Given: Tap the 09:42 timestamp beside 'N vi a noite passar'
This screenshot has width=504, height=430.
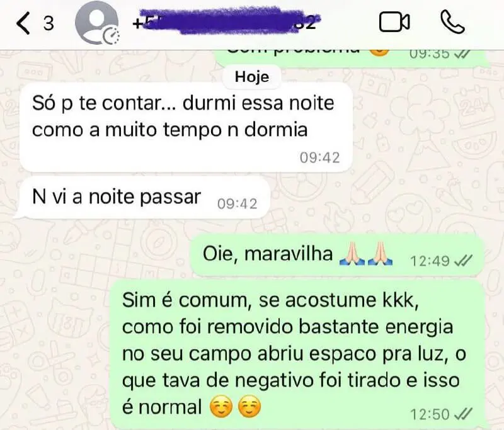Looking at the screenshot, I should [x=238, y=204].
